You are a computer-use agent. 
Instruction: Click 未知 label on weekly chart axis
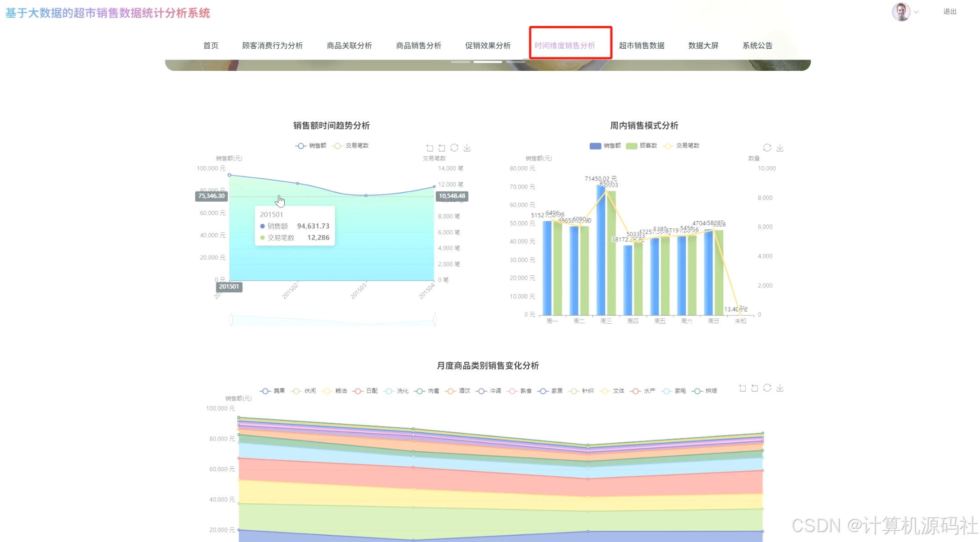pos(740,321)
